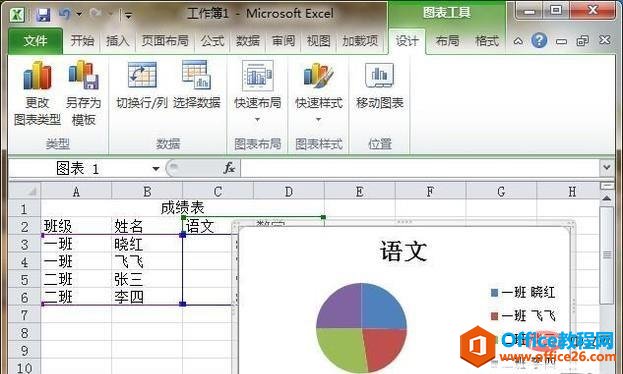Click the chart title 语文
The height and width of the screenshot is (374, 623).
[403, 251]
